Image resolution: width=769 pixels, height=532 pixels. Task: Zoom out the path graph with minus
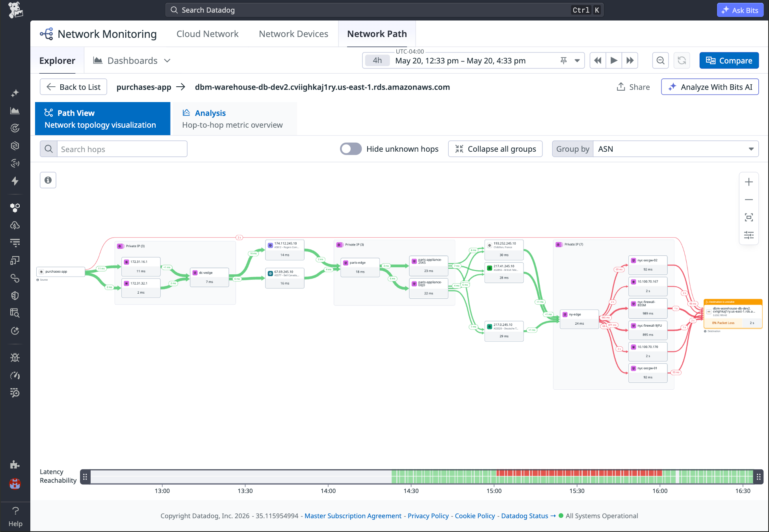tap(749, 200)
